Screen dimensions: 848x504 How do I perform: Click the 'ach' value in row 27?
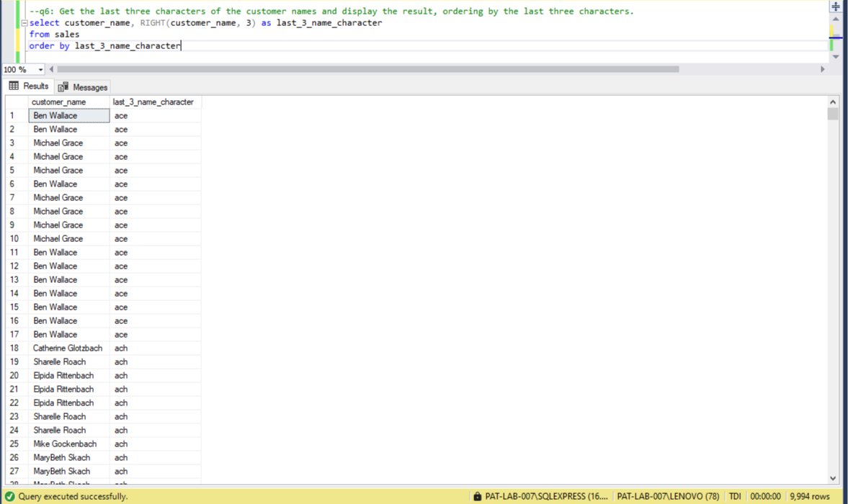pos(155,472)
